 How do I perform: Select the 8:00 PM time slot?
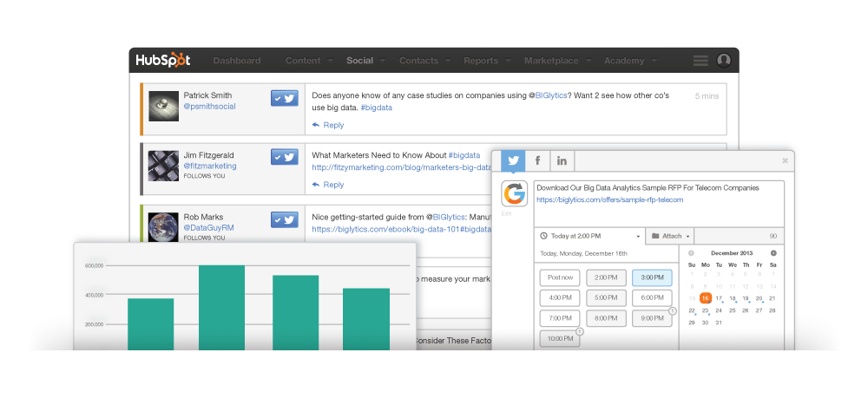(606, 318)
